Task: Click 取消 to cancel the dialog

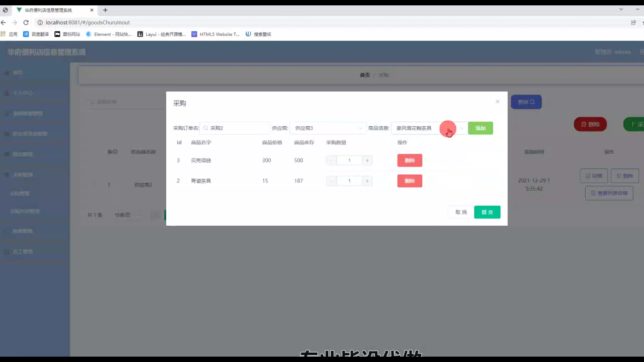Action: pyautogui.click(x=461, y=212)
